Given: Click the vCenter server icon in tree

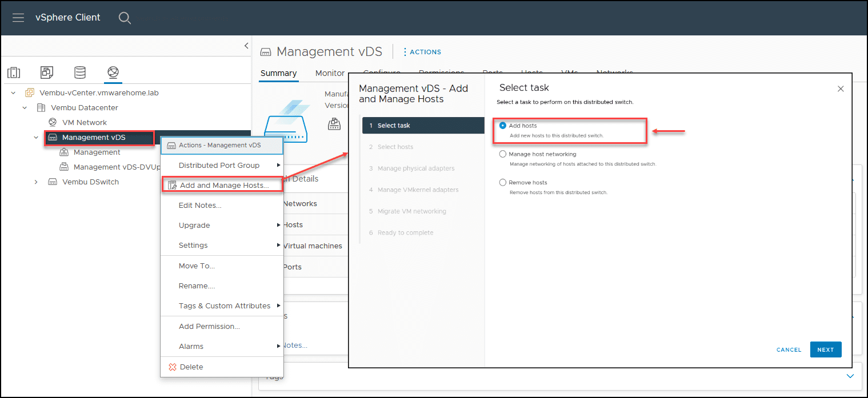Looking at the screenshot, I should pos(30,93).
